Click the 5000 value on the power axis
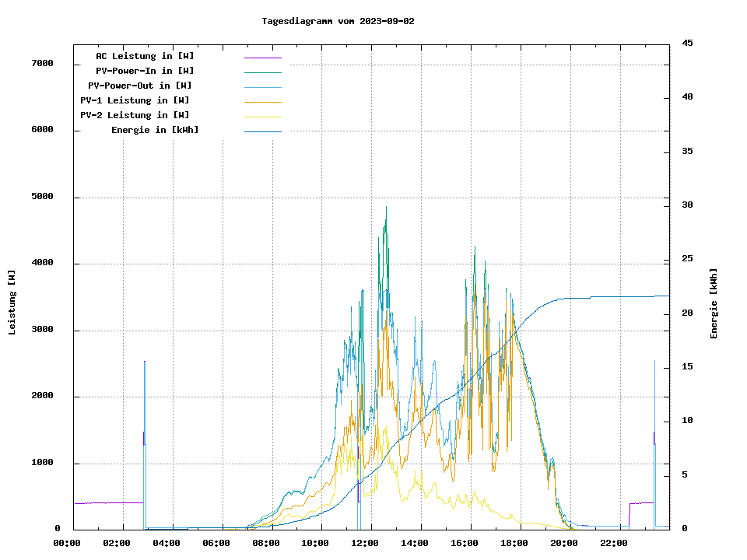 (42, 197)
